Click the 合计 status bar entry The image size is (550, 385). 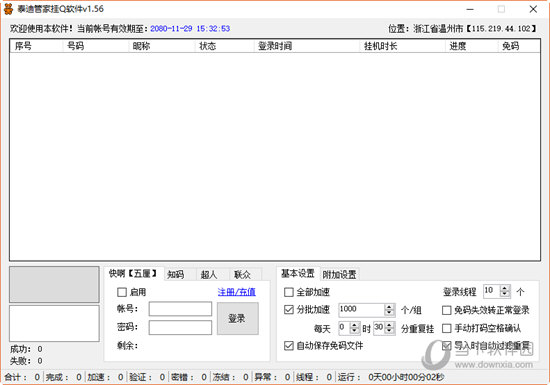pos(22,377)
